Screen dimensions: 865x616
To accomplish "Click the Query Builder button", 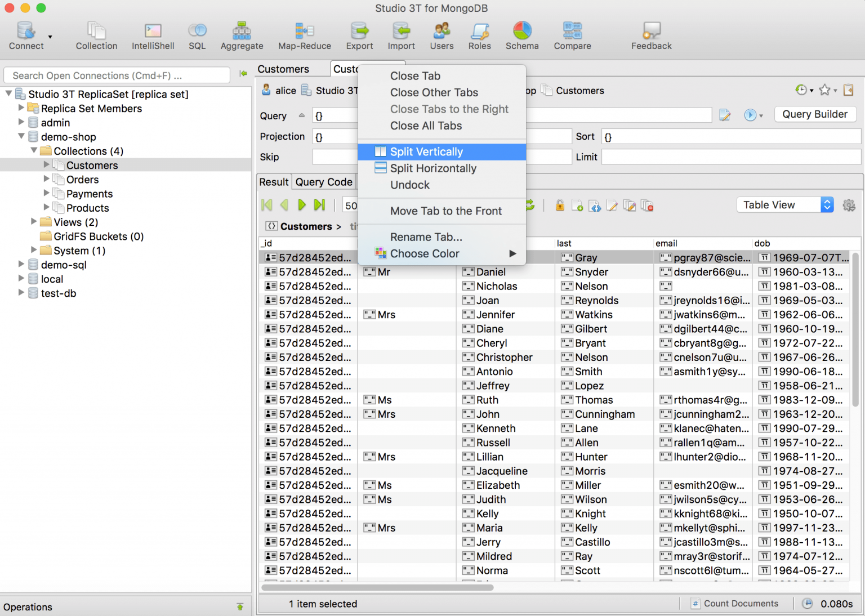I will pos(815,114).
